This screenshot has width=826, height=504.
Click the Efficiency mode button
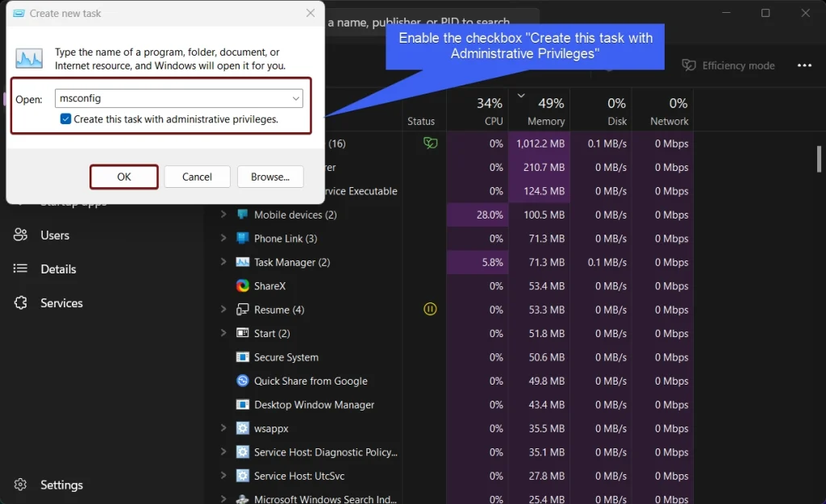tap(728, 65)
